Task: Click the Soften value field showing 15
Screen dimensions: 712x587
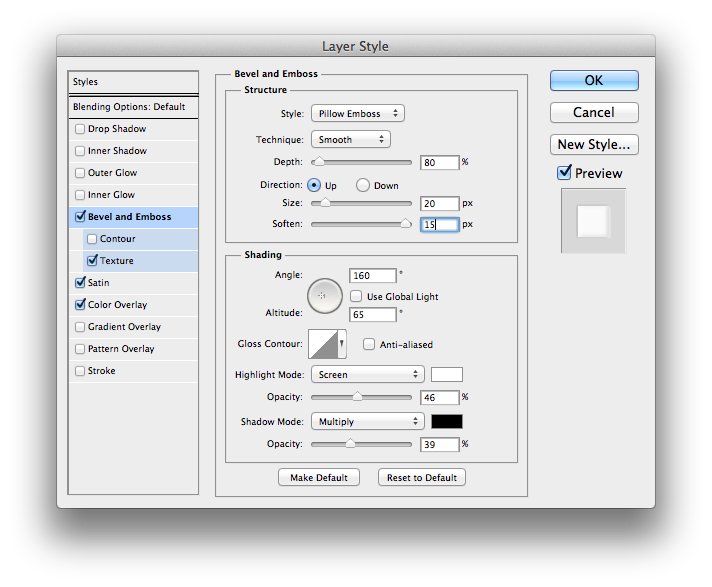Action: tap(440, 224)
